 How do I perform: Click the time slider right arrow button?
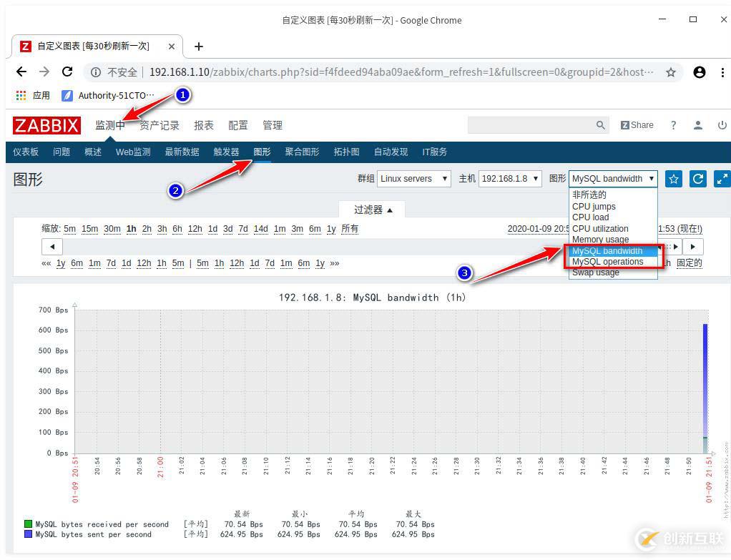tap(693, 247)
